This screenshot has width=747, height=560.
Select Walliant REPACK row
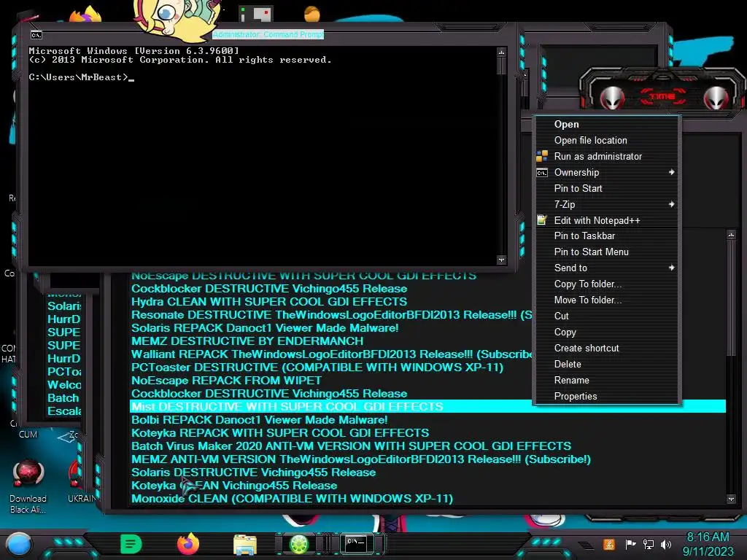coord(332,354)
